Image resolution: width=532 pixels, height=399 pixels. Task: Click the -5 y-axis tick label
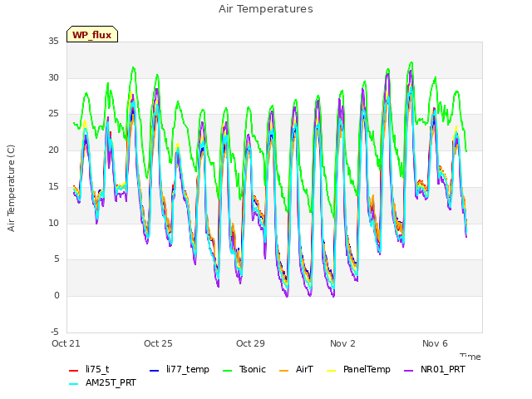click(55, 332)
